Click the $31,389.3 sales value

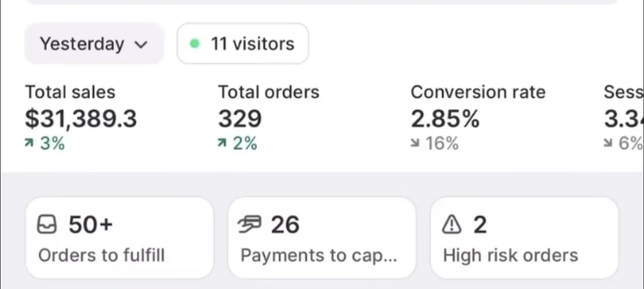coord(81,119)
